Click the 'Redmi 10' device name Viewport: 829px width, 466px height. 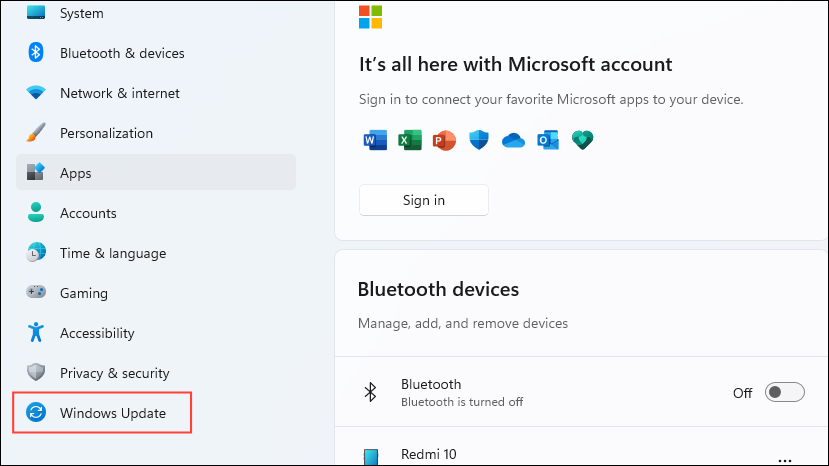428,454
